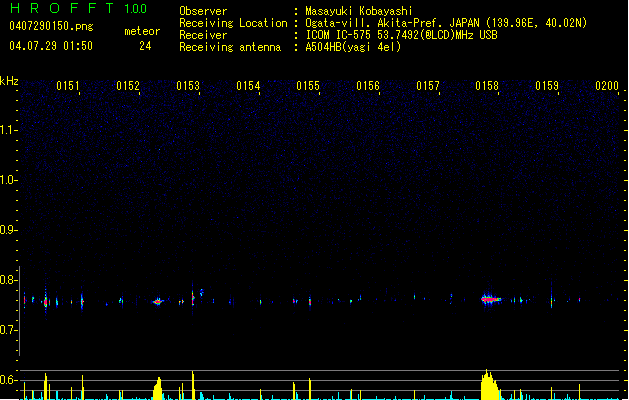Click the 0.9 kHz frequency axis label
Screen dimensions: 629x400
point(8,230)
